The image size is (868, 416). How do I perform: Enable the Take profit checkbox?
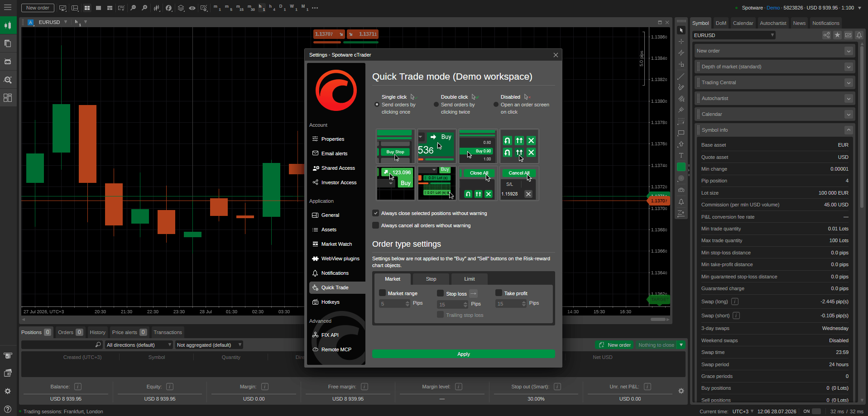[x=499, y=293]
